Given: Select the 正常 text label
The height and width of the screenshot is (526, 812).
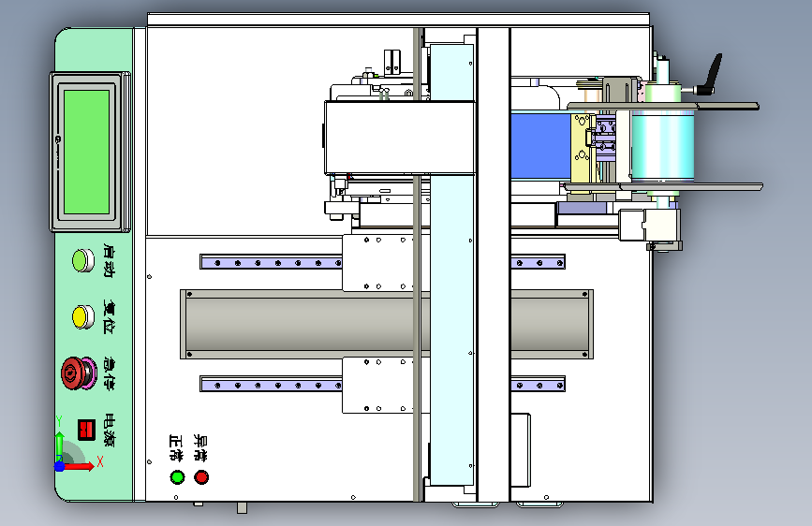Looking at the screenshot, I should point(176,447).
